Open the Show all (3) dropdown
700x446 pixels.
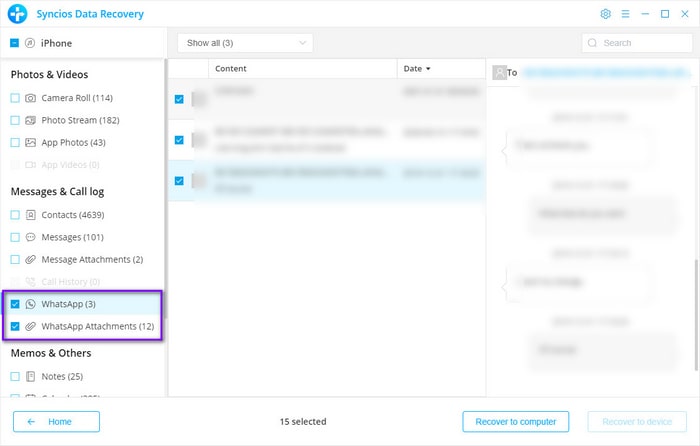[x=245, y=43]
